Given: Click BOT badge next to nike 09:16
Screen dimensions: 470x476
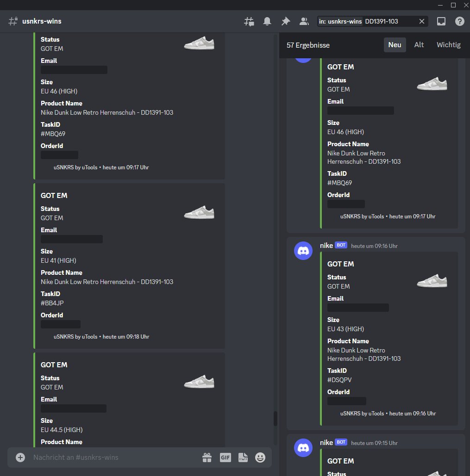Looking at the screenshot, I should coord(341,245).
